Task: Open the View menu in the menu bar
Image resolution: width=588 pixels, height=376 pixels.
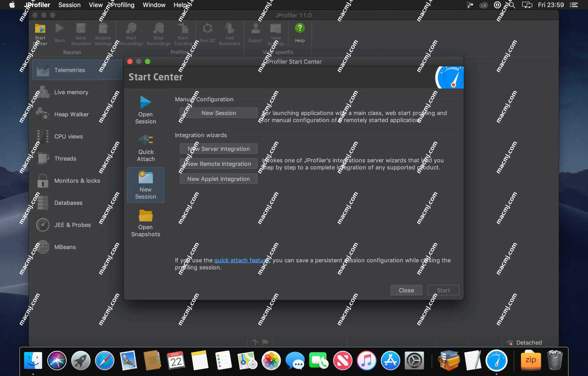Action: [95, 5]
